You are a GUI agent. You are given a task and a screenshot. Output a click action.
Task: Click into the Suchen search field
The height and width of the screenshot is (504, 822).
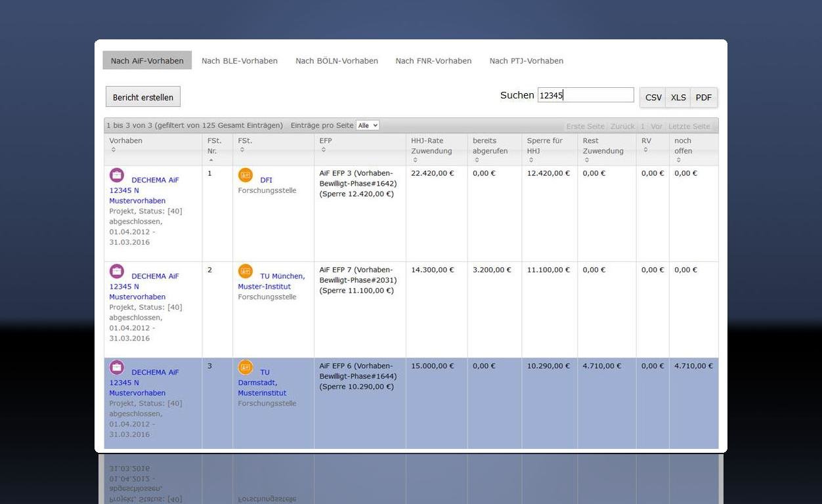tap(585, 95)
